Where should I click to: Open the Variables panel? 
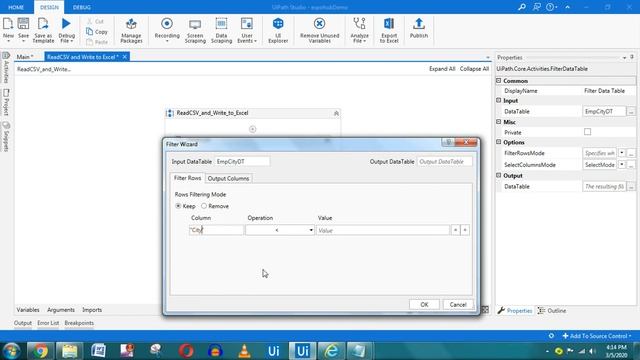(28, 310)
